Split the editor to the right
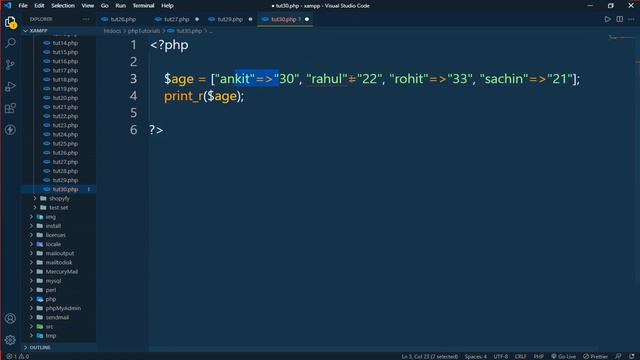This screenshot has height=360, width=640. pos(620,19)
